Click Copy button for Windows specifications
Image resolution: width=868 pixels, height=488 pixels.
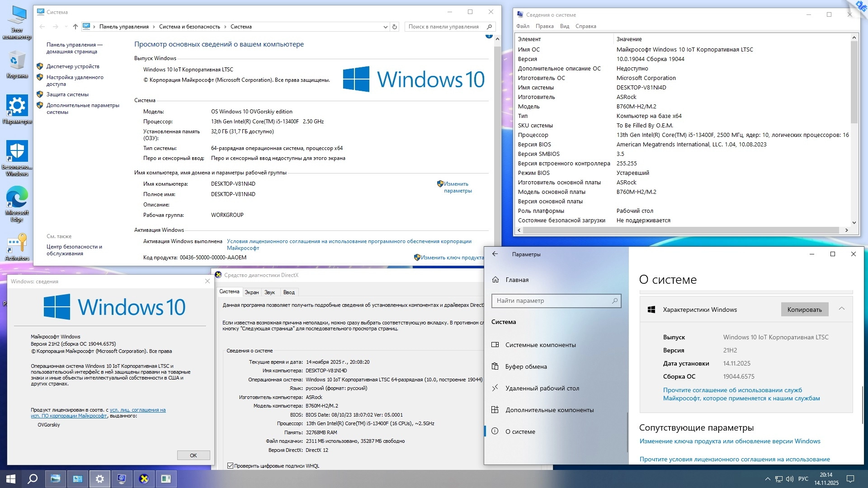(804, 310)
